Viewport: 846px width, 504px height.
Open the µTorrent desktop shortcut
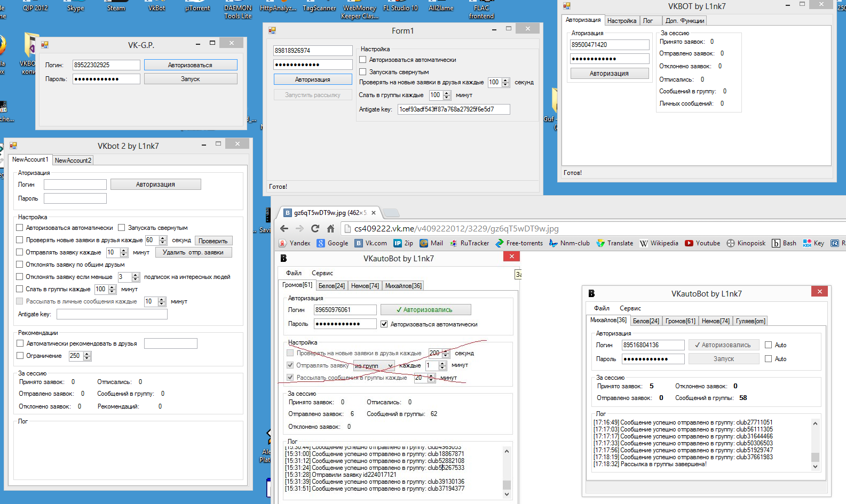(x=197, y=7)
